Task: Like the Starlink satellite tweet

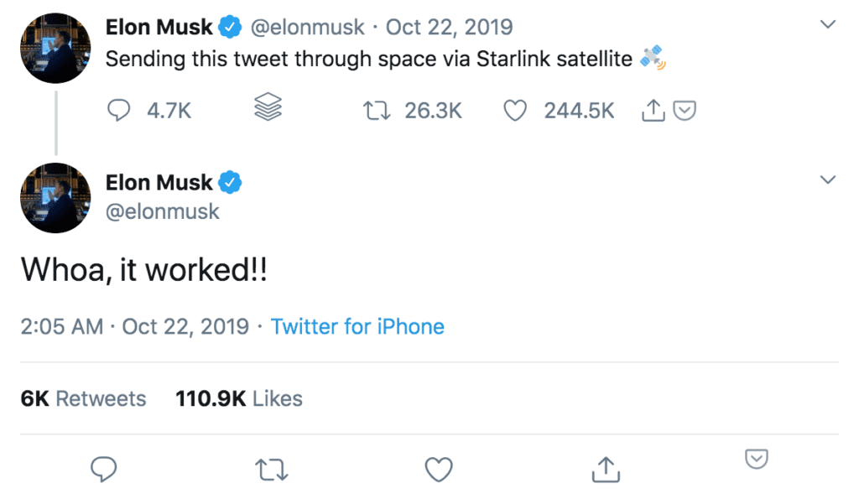Action: [x=514, y=111]
